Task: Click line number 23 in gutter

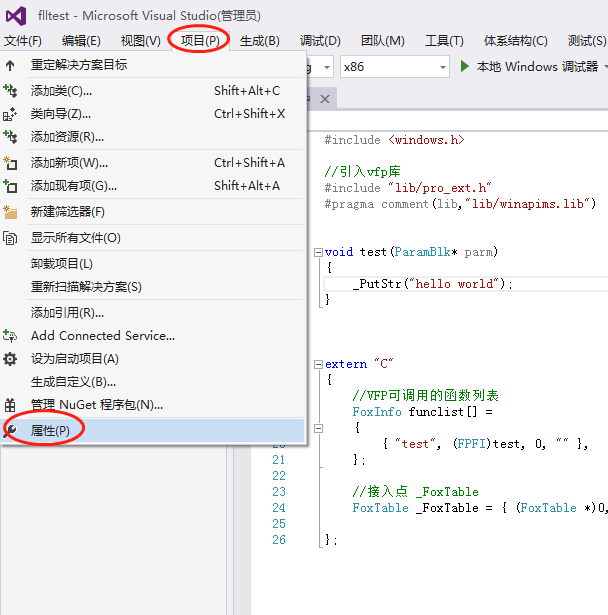Action: (x=279, y=492)
